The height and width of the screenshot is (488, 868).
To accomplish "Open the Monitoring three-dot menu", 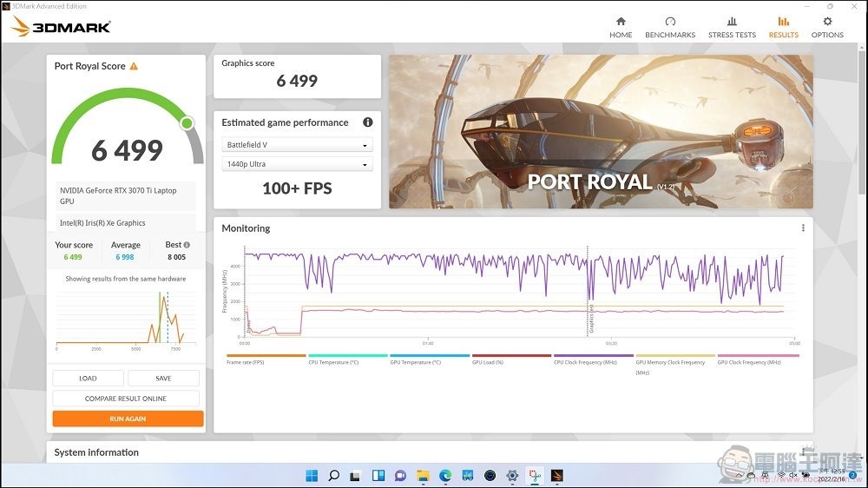I will click(x=803, y=228).
